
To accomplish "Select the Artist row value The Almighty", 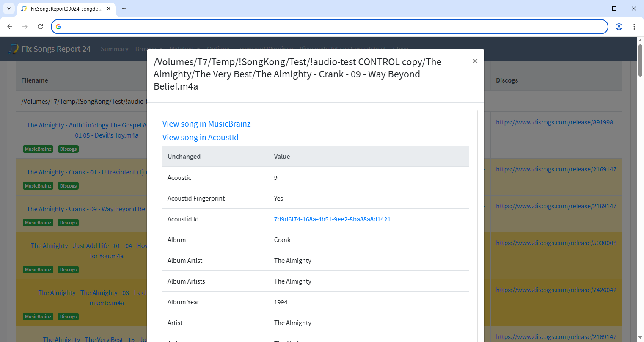I will click(293, 323).
